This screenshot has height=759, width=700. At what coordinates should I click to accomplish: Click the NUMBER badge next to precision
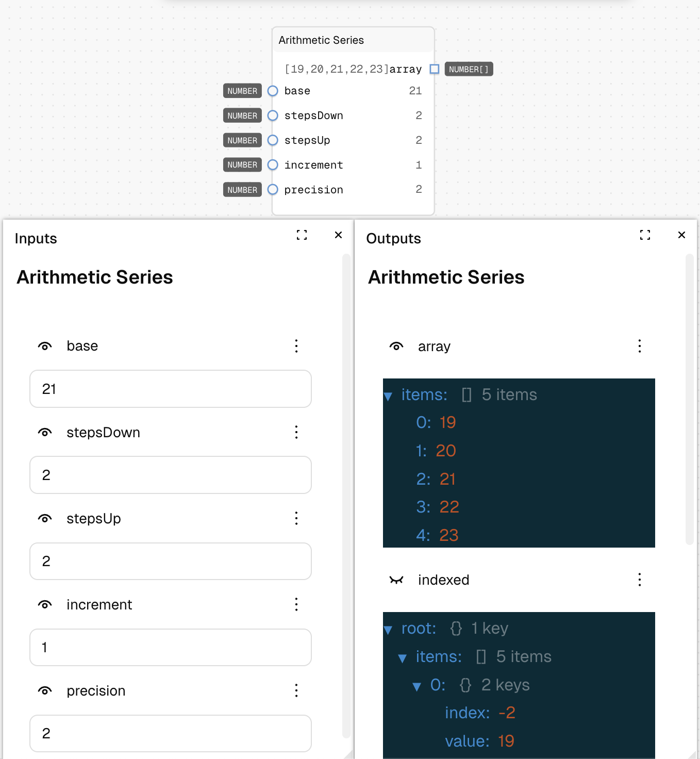coord(242,190)
